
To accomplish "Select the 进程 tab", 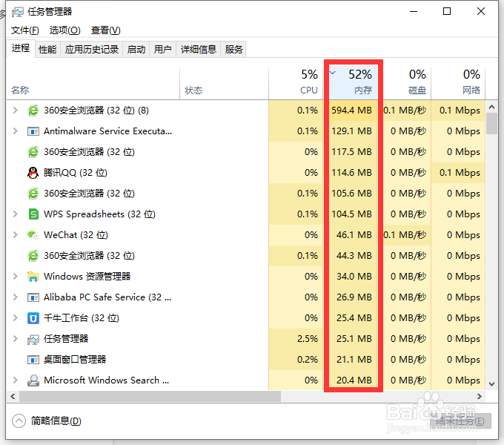I will 21,48.
